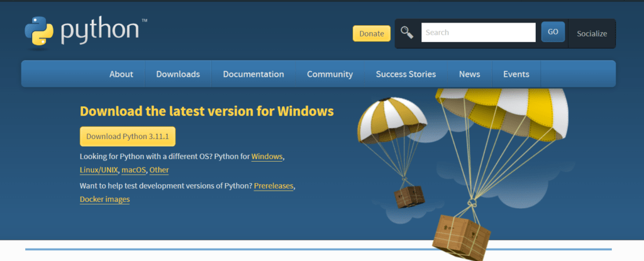Image resolution: width=644 pixels, height=261 pixels.
Task: Open the Community menu
Action: pyautogui.click(x=330, y=74)
